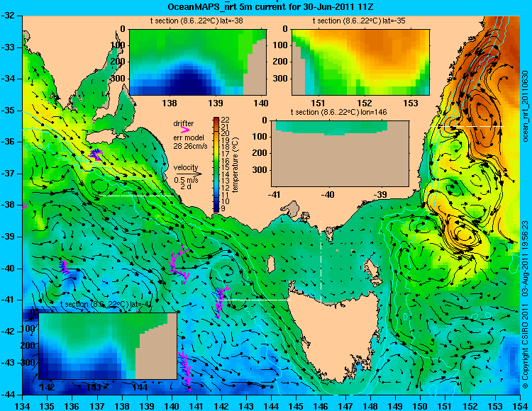The image size is (532, 411).
Task: Click the -44 label on the main latitude axis
Action: pos(9,395)
